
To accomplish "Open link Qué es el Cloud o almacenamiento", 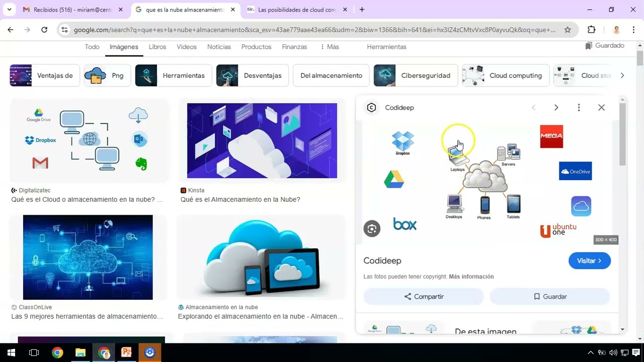I will click(88, 200).
